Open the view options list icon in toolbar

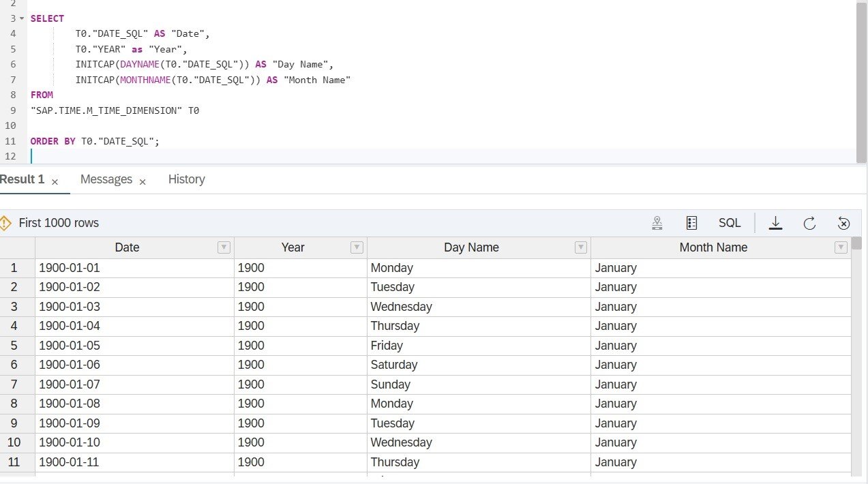691,223
